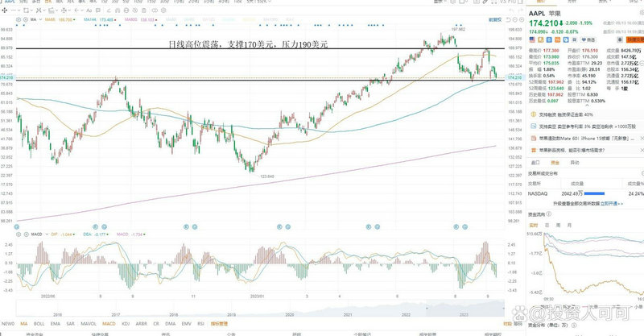Toggle MA indicator in bottom bar
This screenshot has height=336, width=644.
pos(24,324)
